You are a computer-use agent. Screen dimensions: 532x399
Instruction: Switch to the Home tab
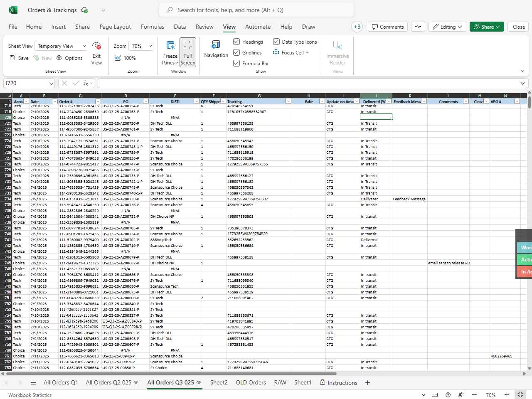click(34, 27)
